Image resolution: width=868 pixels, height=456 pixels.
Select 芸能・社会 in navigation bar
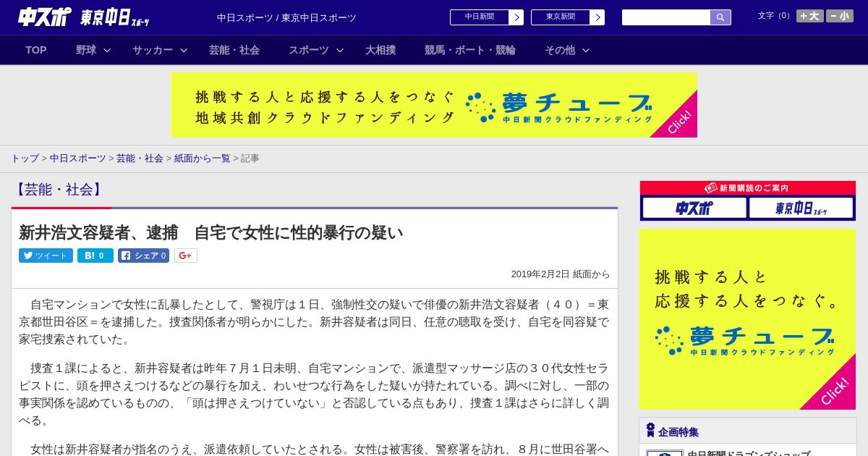click(234, 50)
